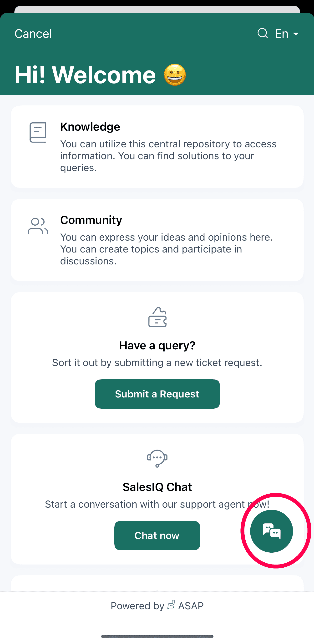
Task: Click the SalesIQ Chat heading
Action: (x=157, y=487)
